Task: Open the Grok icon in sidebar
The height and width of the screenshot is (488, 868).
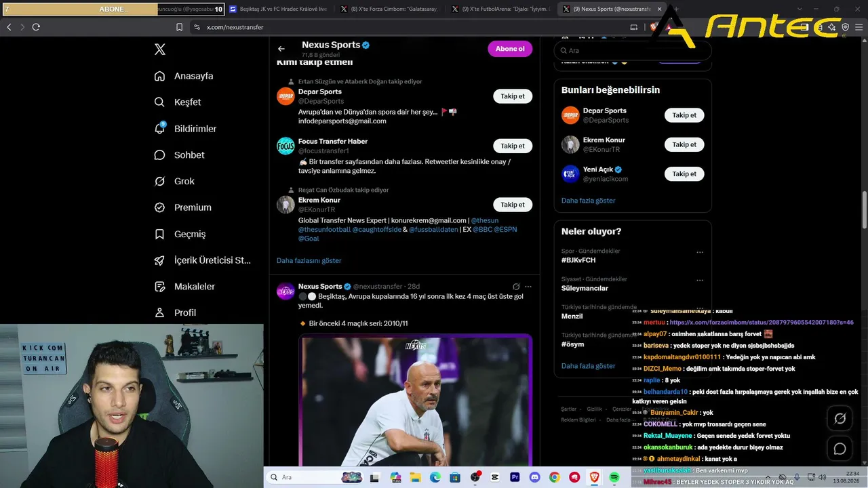Action: click(159, 181)
